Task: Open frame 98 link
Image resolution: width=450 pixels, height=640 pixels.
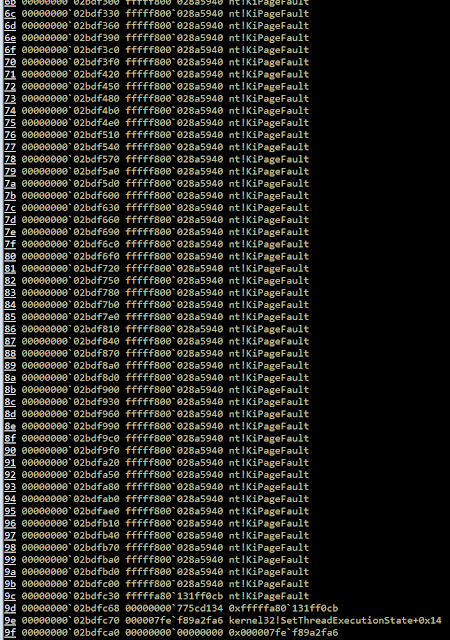Action: [10, 547]
